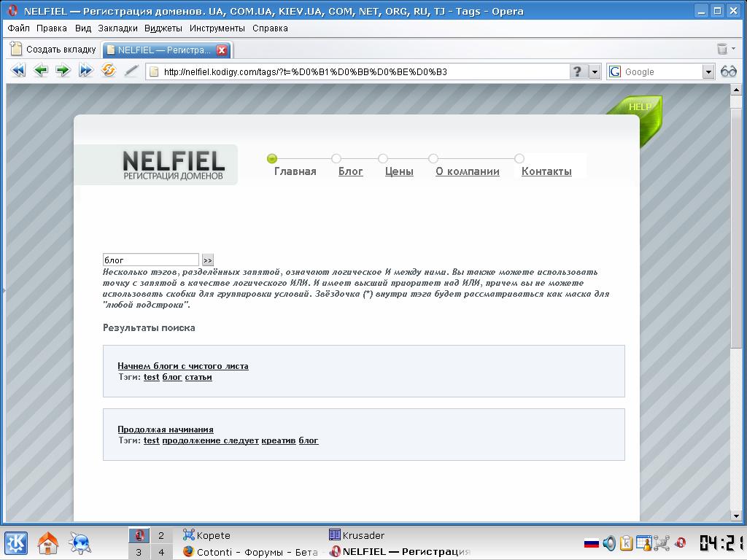Open the Блог navigation link
Viewport: 747px width, 560px height.
click(351, 171)
